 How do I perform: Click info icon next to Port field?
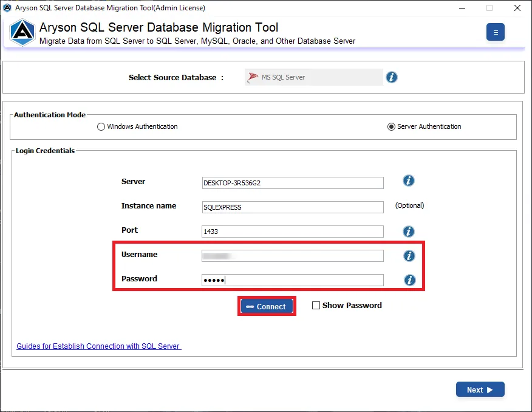[409, 232]
